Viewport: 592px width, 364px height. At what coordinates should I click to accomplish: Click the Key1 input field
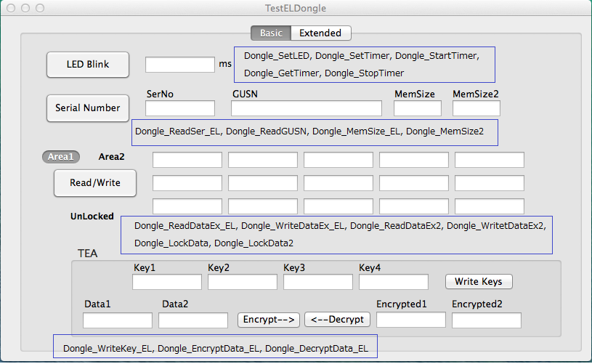coord(167,282)
